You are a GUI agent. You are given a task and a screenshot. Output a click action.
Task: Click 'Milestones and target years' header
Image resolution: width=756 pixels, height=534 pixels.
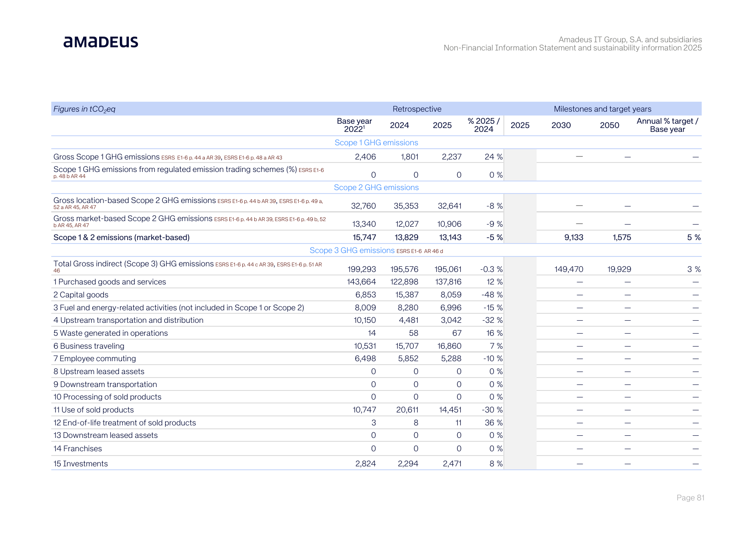pyautogui.click(x=603, y=109)
